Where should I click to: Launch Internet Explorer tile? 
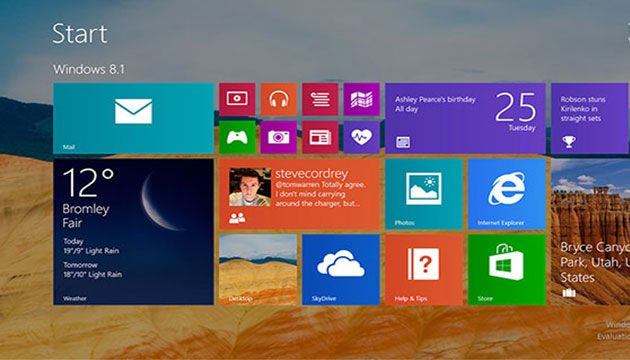[507, 194]
